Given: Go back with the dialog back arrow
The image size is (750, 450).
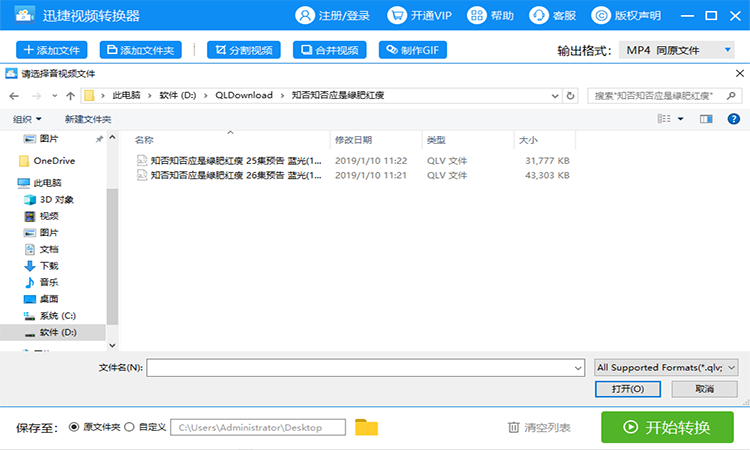Looking at the screenshot, I should click(x=14, y=96).
